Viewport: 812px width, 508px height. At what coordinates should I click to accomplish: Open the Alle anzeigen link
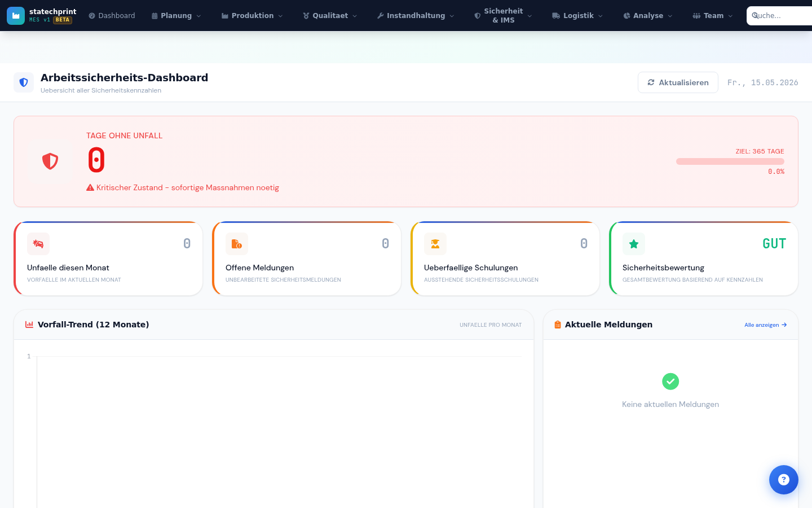pos(766,325)
